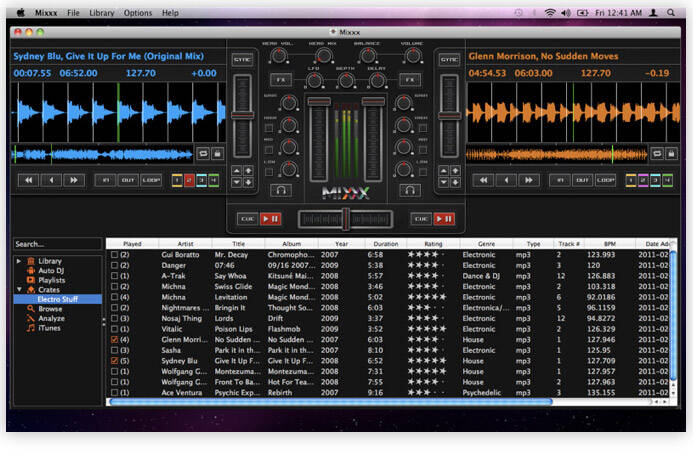Click left deck headphone cue icon

281,190
